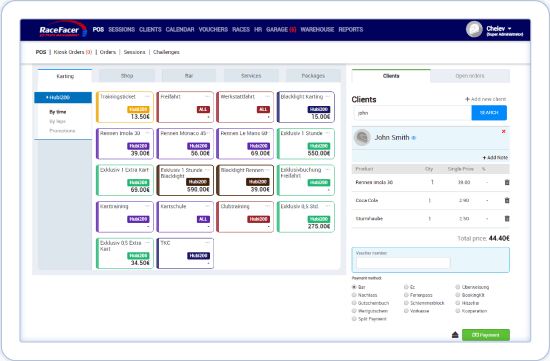The height and width of the screenshot is (361, 550).
Task: Open the cash drawer icon beside Payment
Action: [455, 335]
